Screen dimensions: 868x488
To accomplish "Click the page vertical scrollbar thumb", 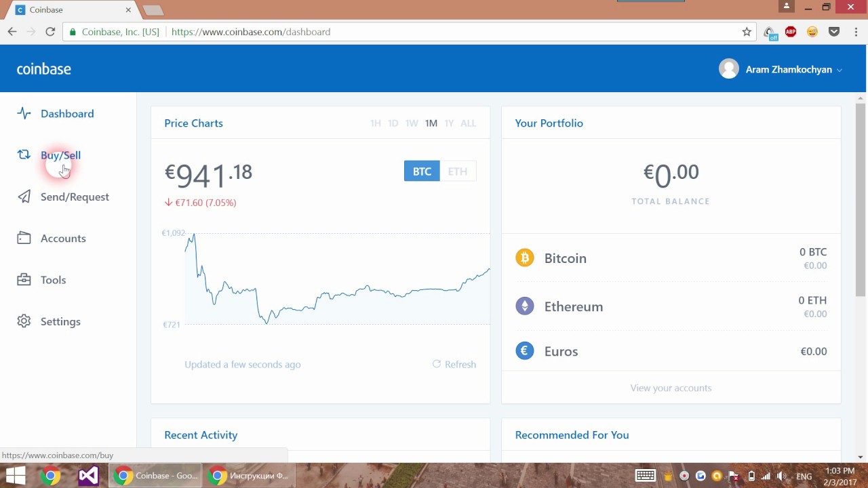I will point(861,200).
